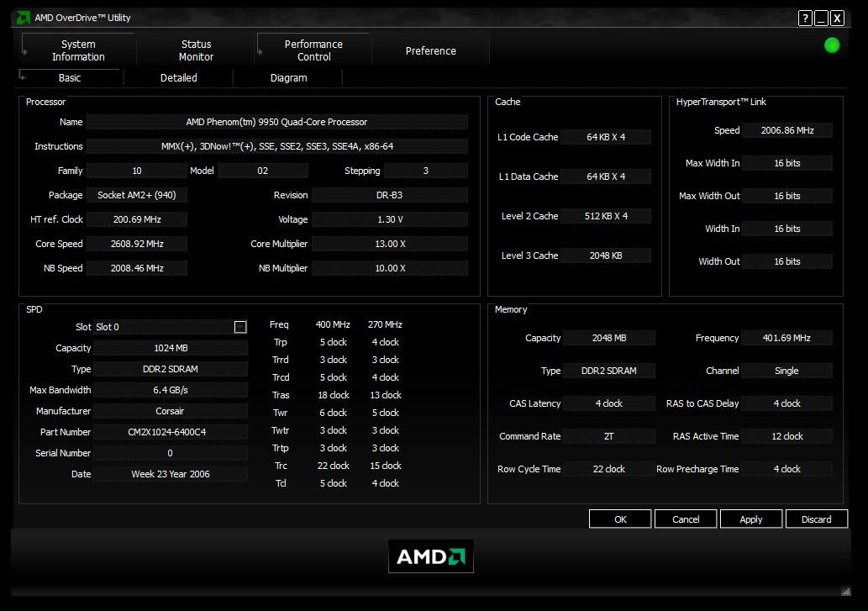Select the Row Cycle Time value 22 clock
868x611 pixels.
click(x=609, y=469)
